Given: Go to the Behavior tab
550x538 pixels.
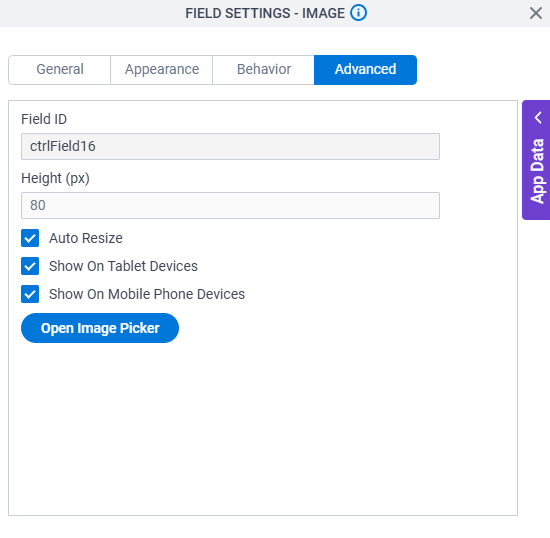Looking at the screenshot, I should (263, 69).
